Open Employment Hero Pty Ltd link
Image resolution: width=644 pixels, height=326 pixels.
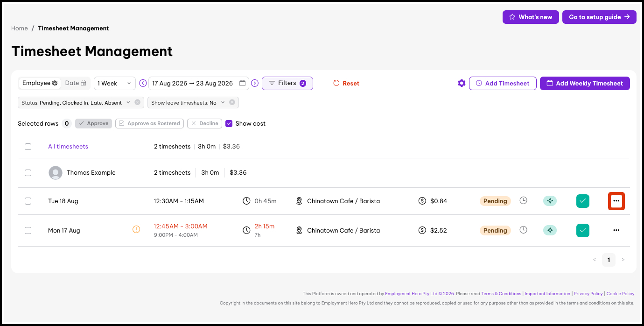pos(420,294)
